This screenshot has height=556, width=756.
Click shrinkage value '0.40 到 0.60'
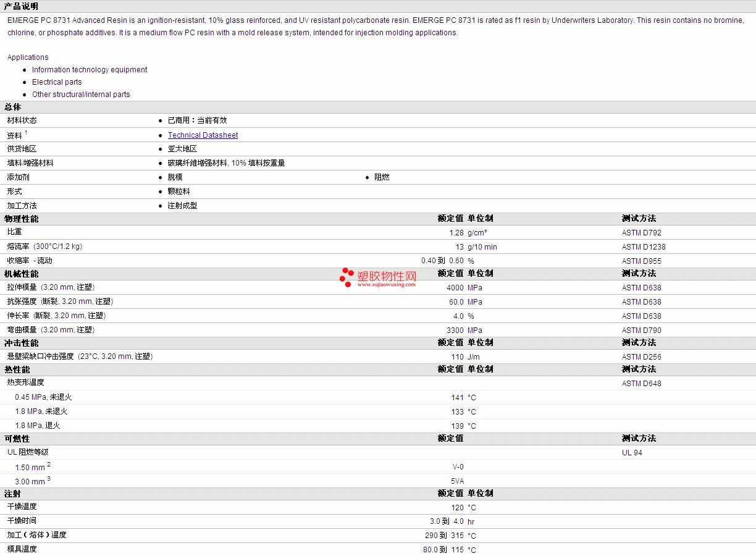pos(442,261)
